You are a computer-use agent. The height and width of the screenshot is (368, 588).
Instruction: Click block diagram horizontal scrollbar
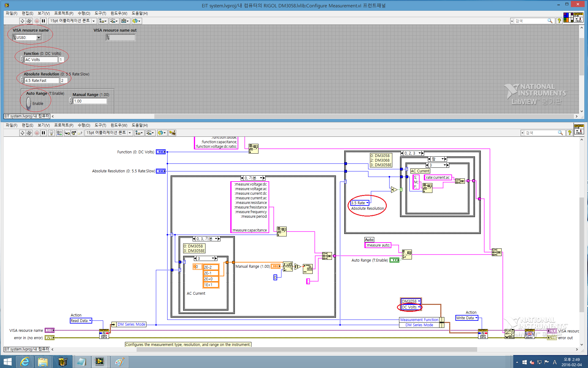click(x=307, y=349)
